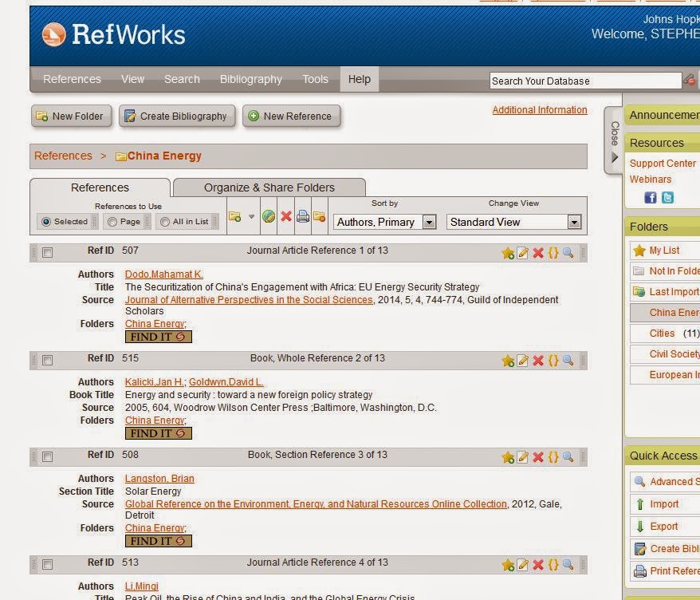
Task: Open the Bibliography menu
Action: coord(251,79)
